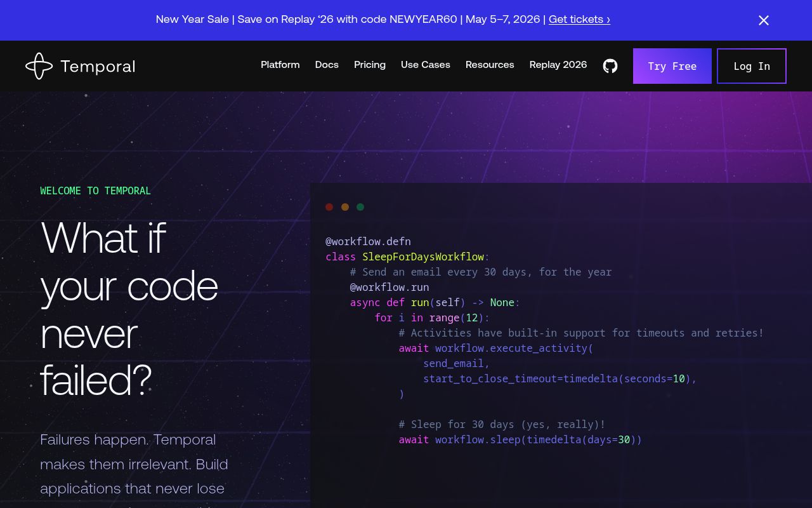812x508 pixels.
Task: Click the @workflow.defn code line
Action: click(368, 241)
